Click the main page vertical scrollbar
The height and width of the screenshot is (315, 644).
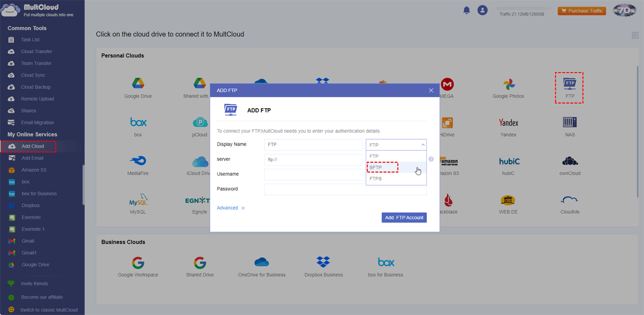pos(638,131)
